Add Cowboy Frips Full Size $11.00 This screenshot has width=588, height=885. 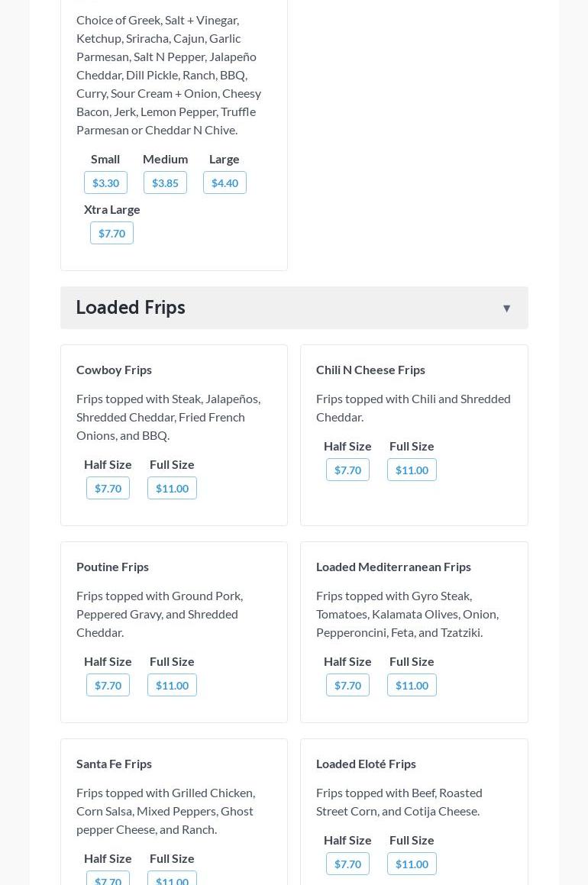point(172,488)
